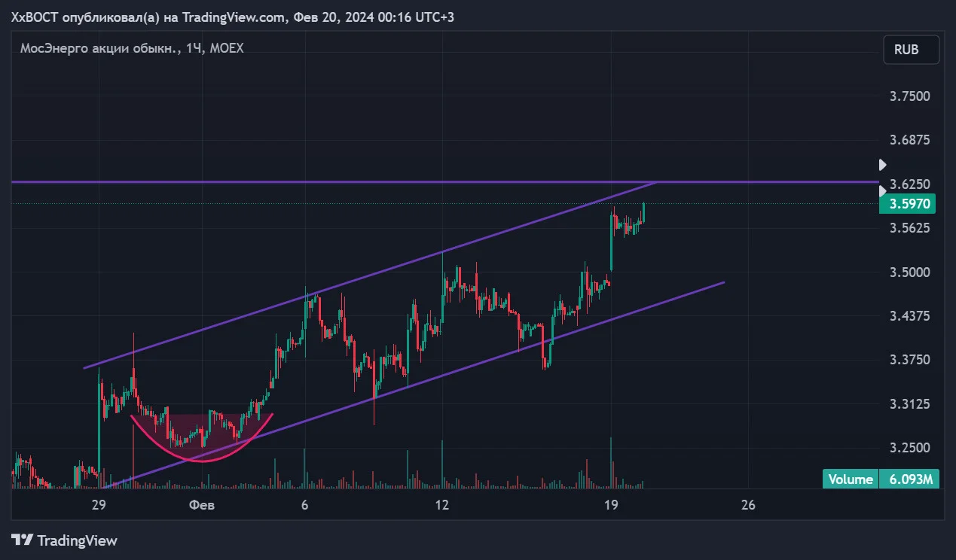
Task: Select the upper purple channel trend line
Action: pyautogui.click(x=369, y=275)
